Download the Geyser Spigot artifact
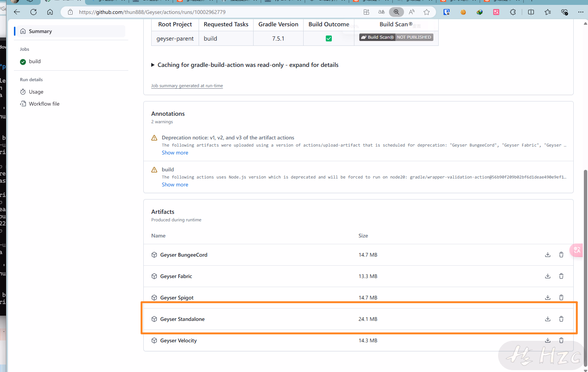588x372 pixels. [x=548, y=298]
